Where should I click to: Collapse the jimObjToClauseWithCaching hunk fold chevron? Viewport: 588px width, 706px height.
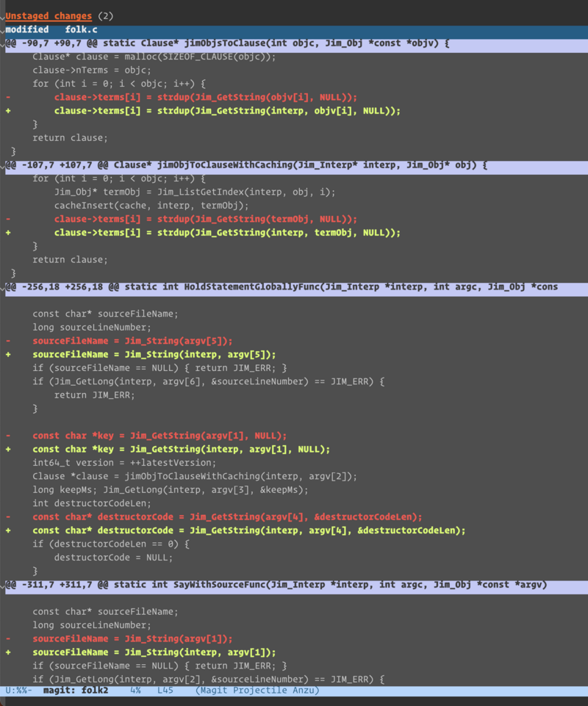3,166
